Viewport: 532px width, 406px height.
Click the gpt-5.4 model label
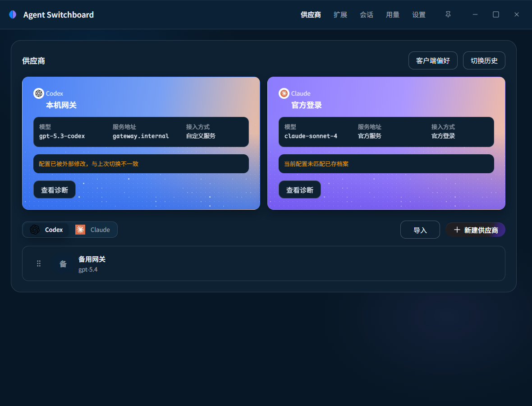tap(88, 269)
